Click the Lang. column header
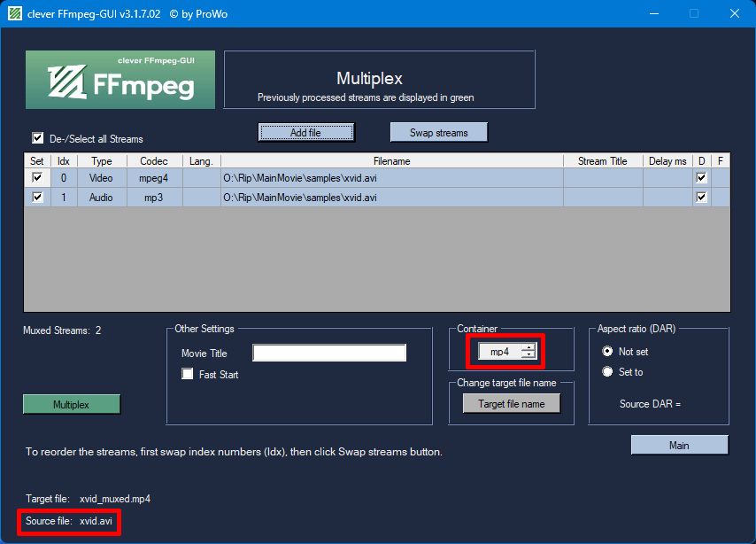Screen dimensions: 756x544 (202, 160)
